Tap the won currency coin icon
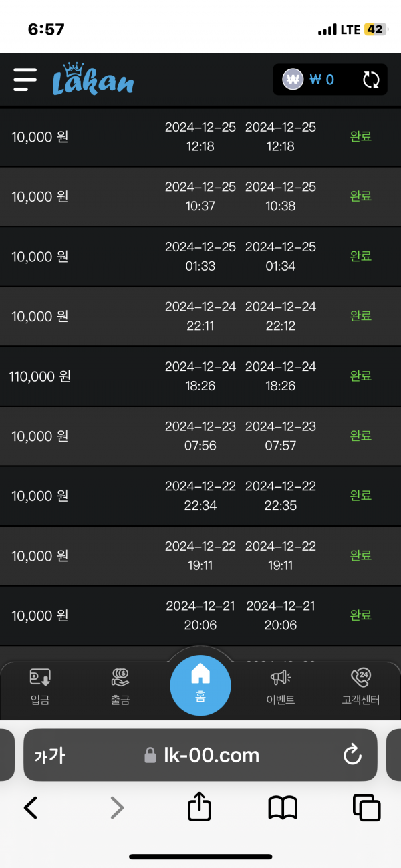 pos(293,80)
